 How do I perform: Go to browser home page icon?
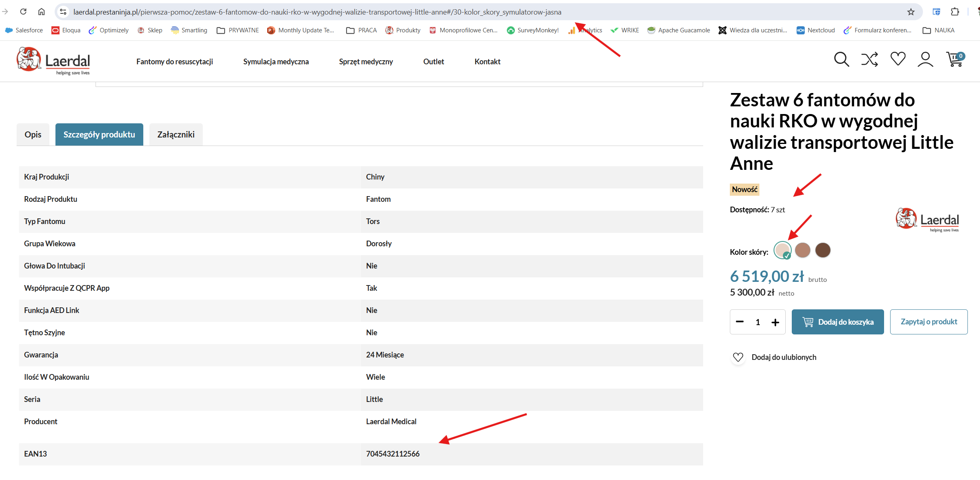pyautogui.click(x=41, y=12)
